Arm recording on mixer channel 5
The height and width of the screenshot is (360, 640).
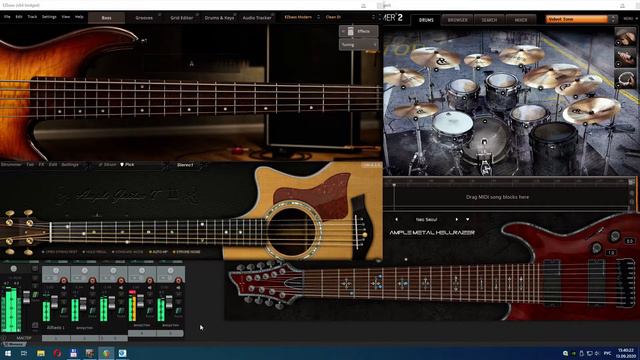[x=178, y=280]
